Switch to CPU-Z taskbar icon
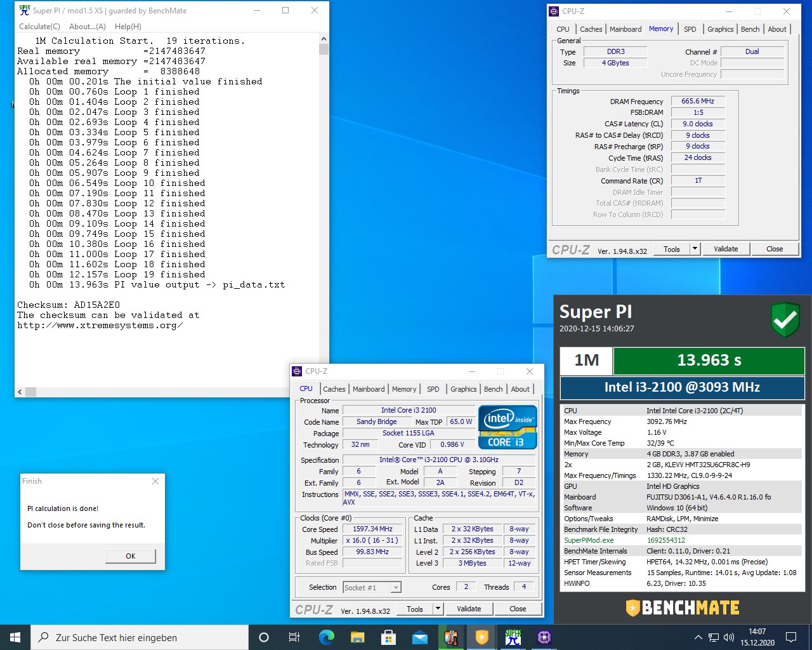Viewport: 812px width, 650px height. click(544, 637)
